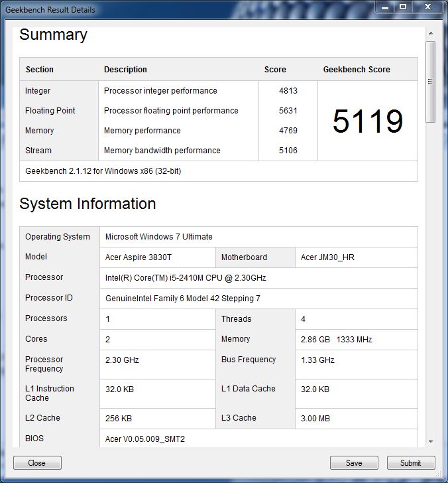Click 'Processor floating point performance' description
The height and width of the screenshot is (483, 448).
pyautogui.click(x=171, y=111)
